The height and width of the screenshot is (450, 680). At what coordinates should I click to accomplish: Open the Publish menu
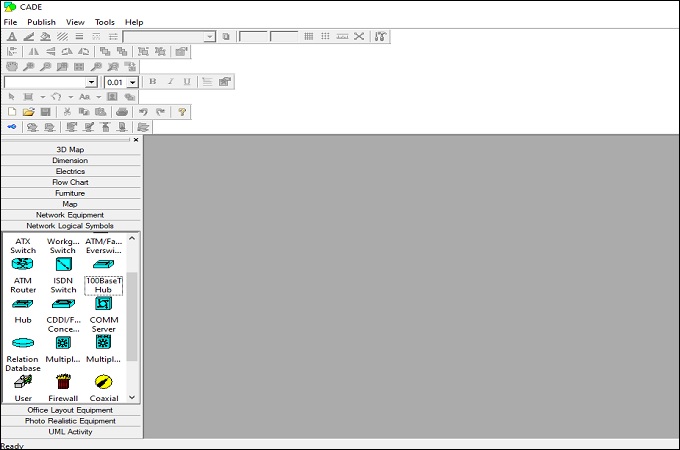(41, 22)
